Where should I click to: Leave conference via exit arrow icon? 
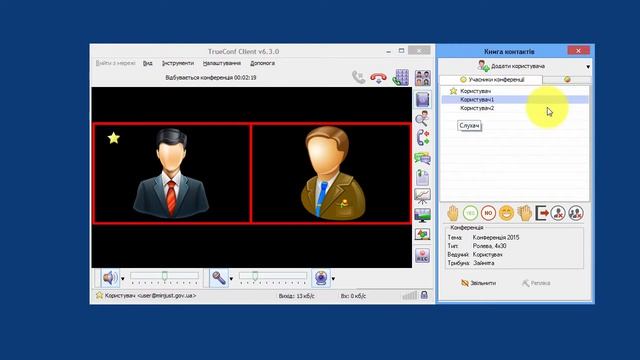point(542,213)
